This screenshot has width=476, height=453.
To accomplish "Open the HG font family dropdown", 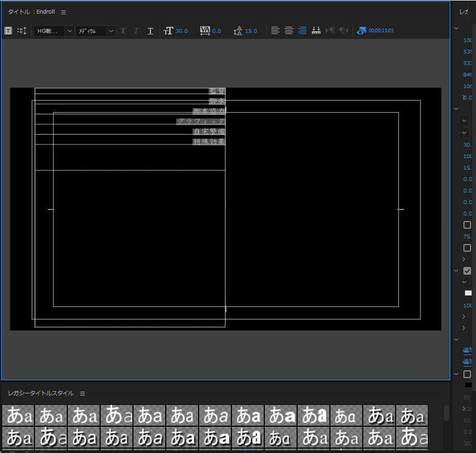I will coord(69,31).
